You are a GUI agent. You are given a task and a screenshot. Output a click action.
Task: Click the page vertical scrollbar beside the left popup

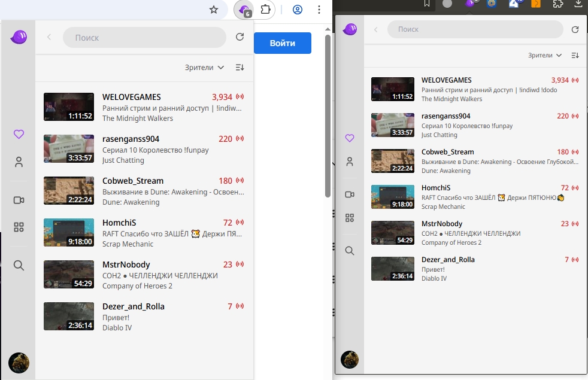tap(328, 114)
